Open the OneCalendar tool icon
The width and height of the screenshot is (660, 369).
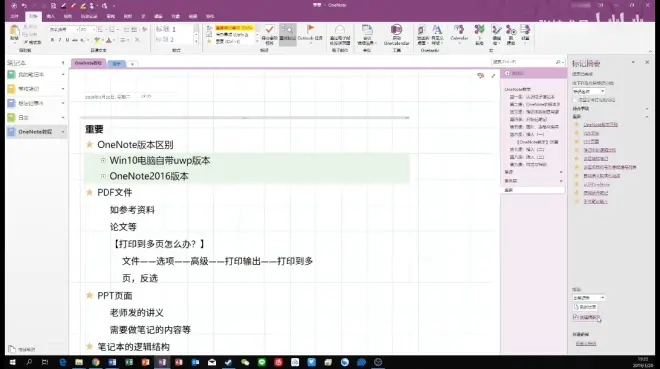point(396,29)
